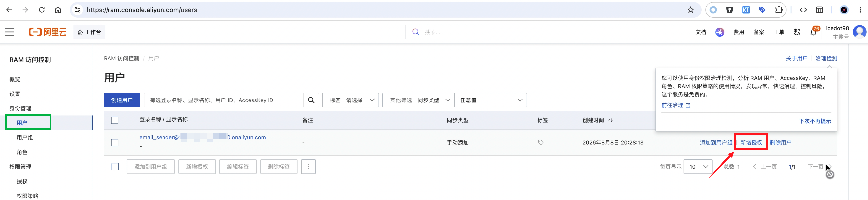Image resolution: width=868 pixels, height=200 pixels.
Task: Open the browser side panel icon
Action: 819,10
